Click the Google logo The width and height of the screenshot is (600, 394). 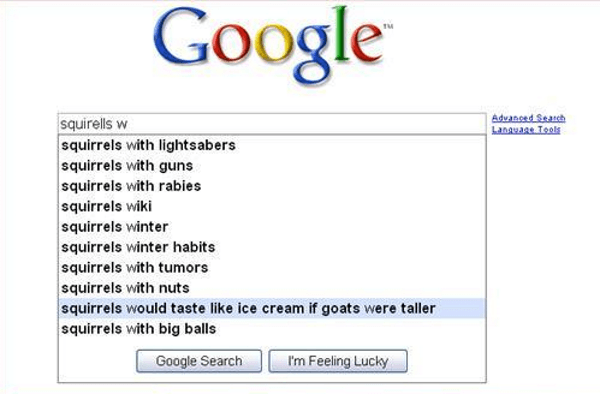tap(272, 45)
